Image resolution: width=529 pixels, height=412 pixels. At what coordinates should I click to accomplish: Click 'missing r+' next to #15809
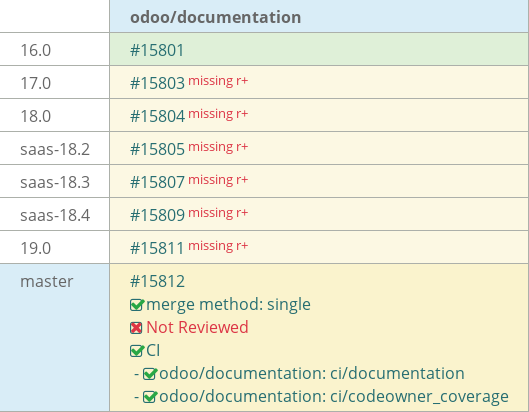click(x=218, y=213)
